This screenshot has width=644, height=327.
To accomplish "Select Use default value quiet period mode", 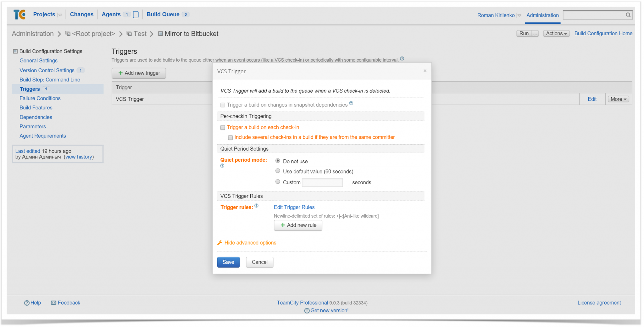I will pyautogui.click(x=278, y=171).
